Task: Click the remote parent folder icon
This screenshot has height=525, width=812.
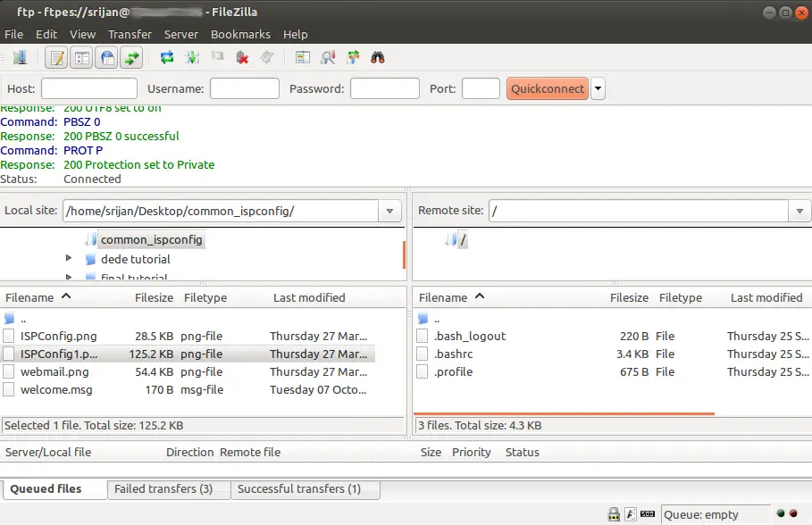Action: [x=423, y=319]
